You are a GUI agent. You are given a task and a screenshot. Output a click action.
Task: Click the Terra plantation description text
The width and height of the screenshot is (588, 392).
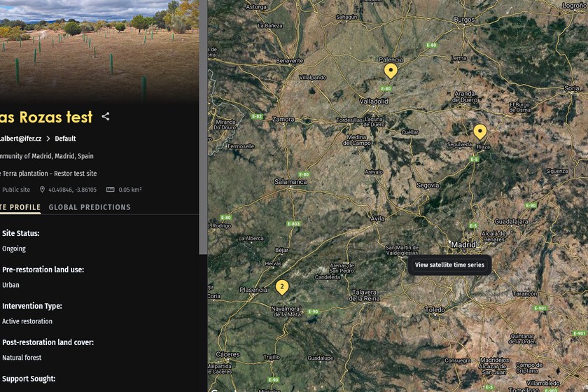tap(48, 174)
